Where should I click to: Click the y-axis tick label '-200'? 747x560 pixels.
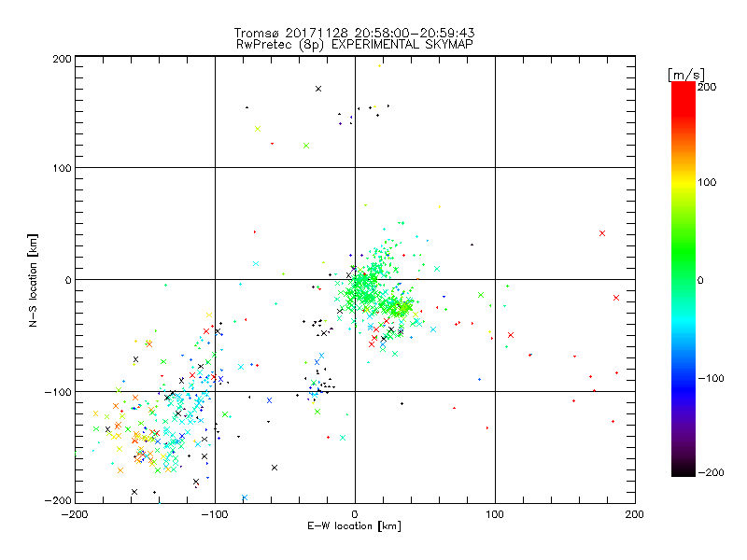click(58, 500)
